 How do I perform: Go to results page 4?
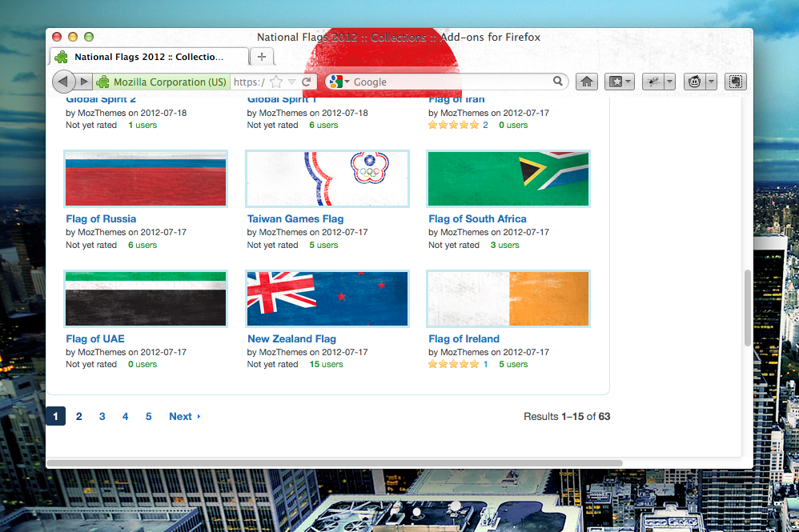(126, 417)
